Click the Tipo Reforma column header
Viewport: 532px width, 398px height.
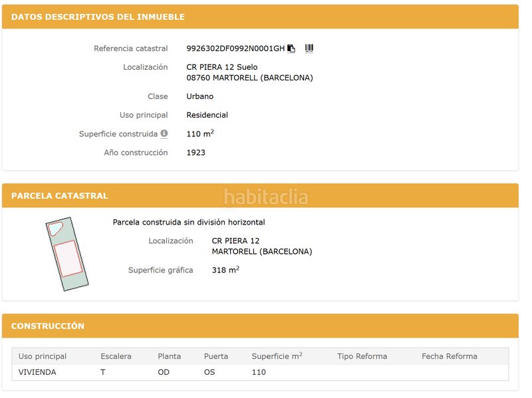[x=362, y=356]
